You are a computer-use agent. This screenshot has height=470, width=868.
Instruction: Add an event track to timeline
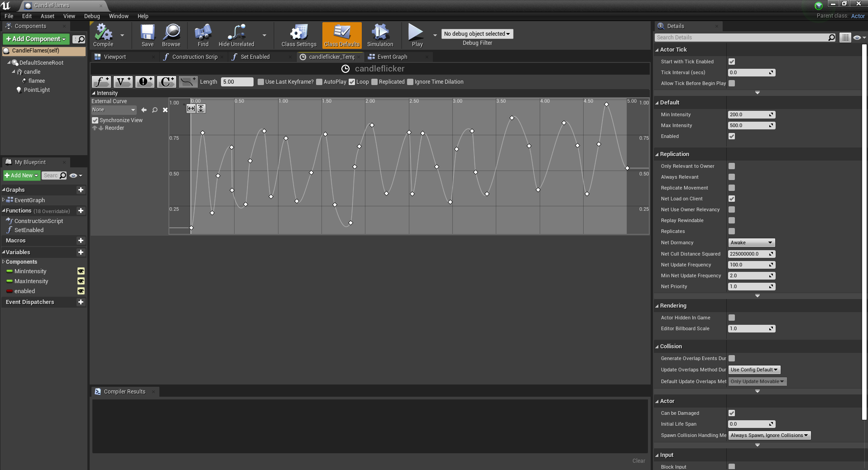[x=144, y=82]
